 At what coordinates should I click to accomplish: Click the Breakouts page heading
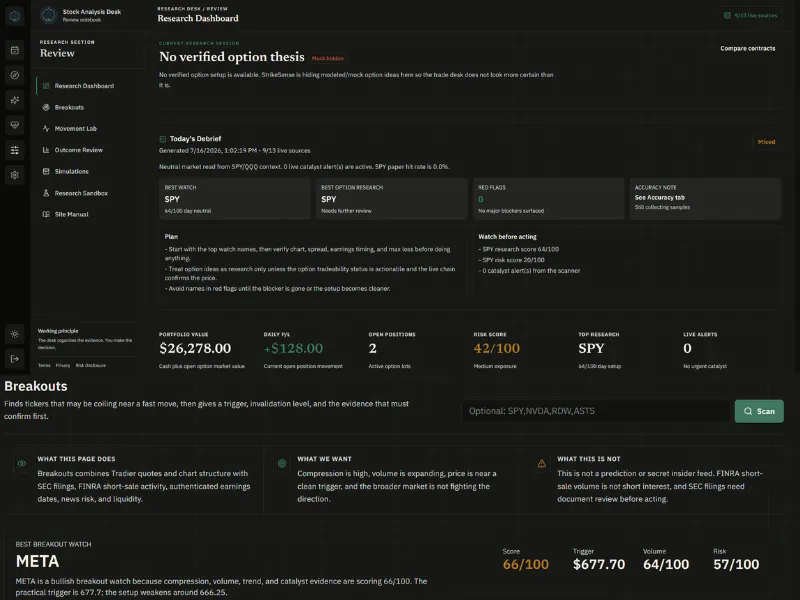36,386
